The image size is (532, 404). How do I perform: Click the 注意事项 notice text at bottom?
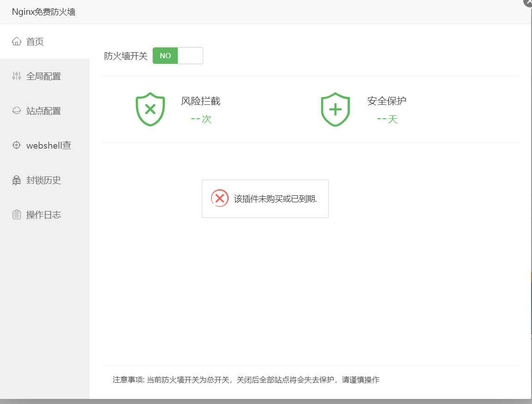(x=246, y=380)
